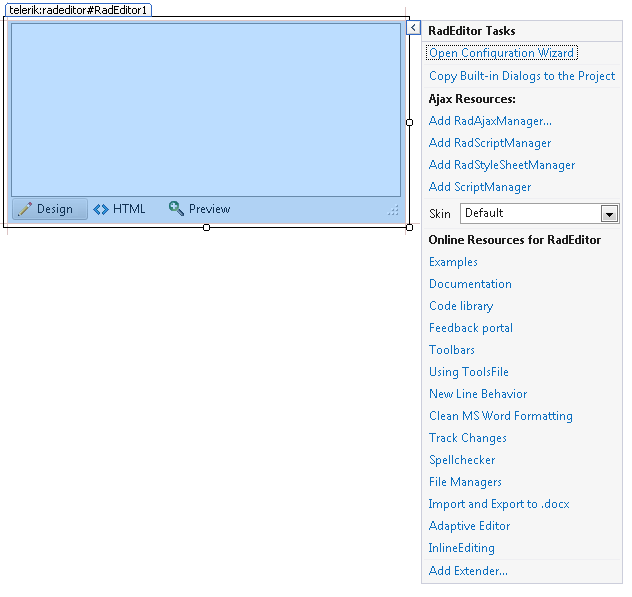Open Configuration Wizard link
632x597 pixels.
pos(502,53)
